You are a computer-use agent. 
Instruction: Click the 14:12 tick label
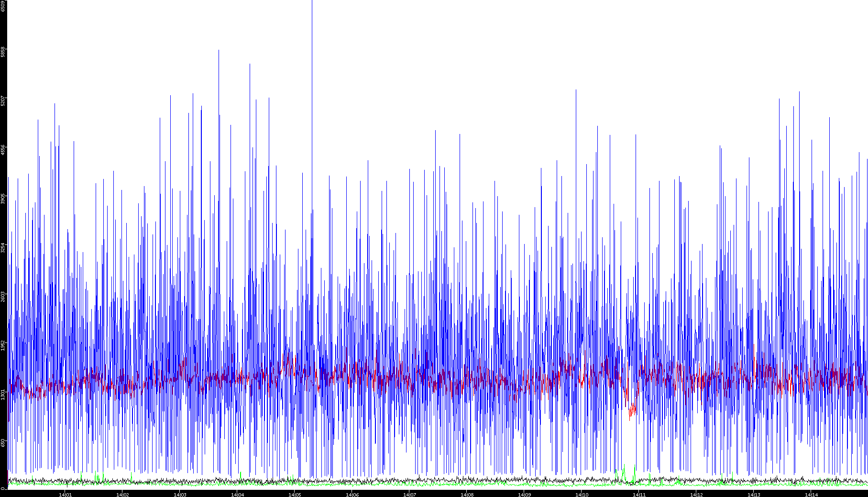[x=696, y=494]
